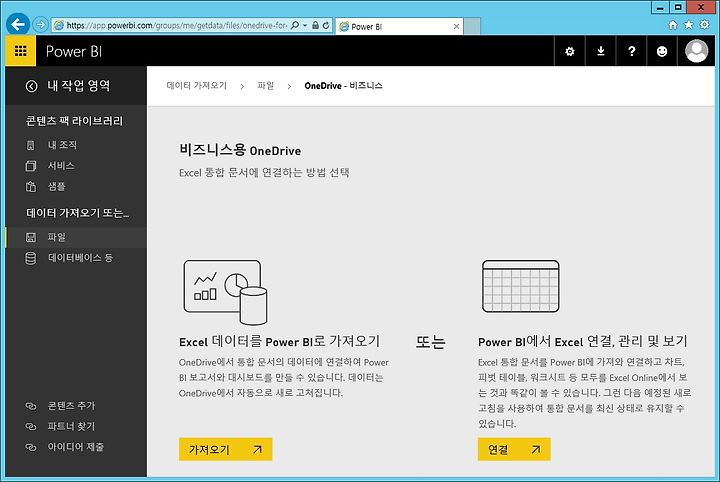Click the address bar search magnifier icon
Screen dimensions: 720x482
[295, 25]
